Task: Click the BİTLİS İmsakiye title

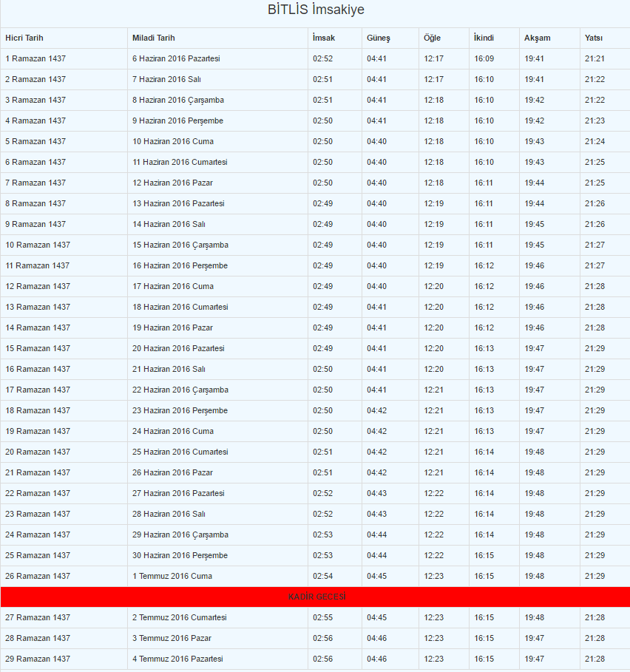Action: (x=316, y=10)
